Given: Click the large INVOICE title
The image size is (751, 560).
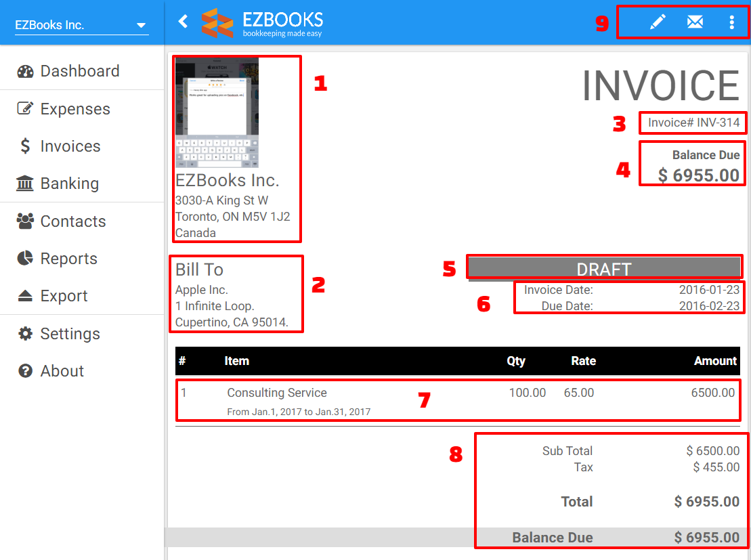Looking at the screenshot, I should 661,86.
